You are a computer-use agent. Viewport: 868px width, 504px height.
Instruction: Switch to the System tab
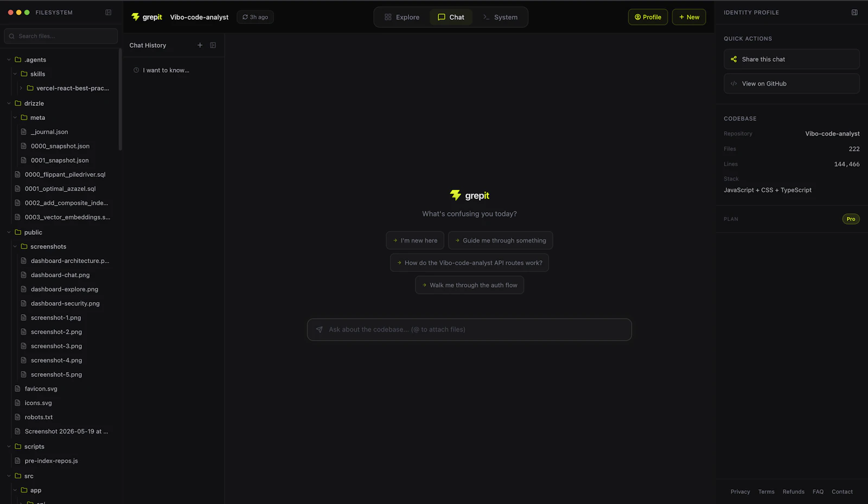[500, 17]
